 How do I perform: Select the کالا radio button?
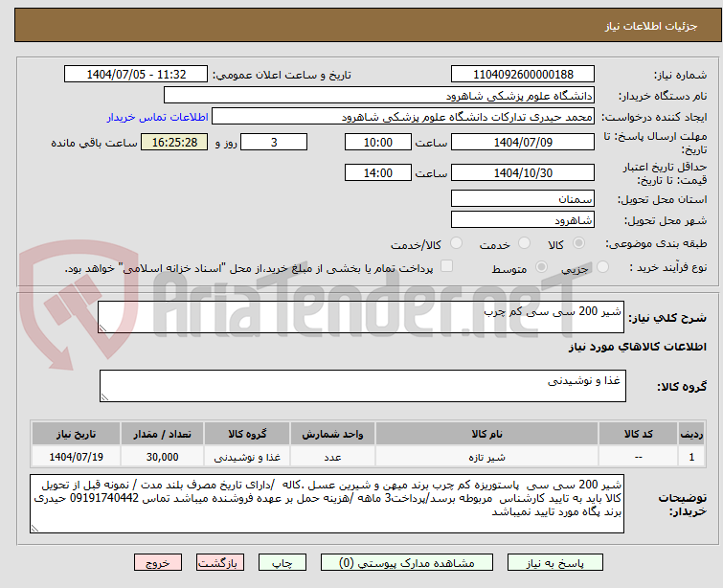click(x=578, y=243)
